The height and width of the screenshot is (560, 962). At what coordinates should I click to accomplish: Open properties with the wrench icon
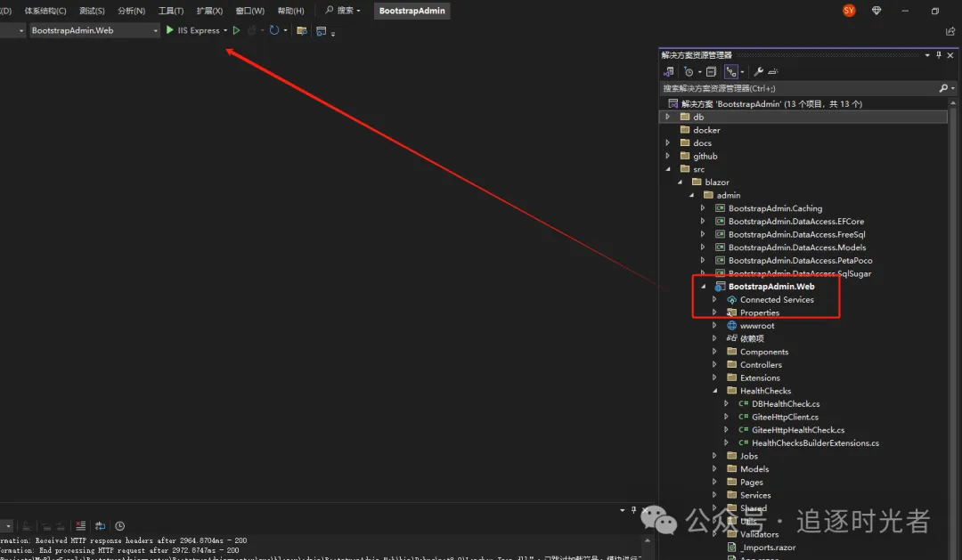(758, 72)
